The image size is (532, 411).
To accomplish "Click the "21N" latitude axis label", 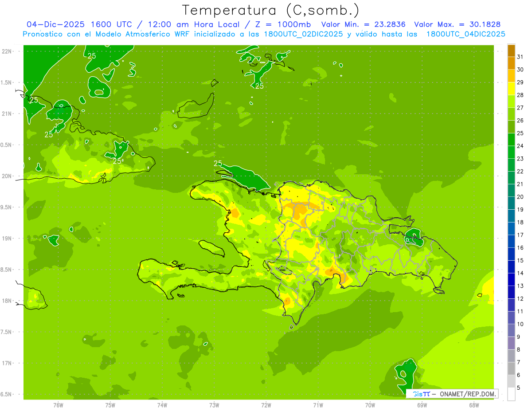I will click(8, 114).
